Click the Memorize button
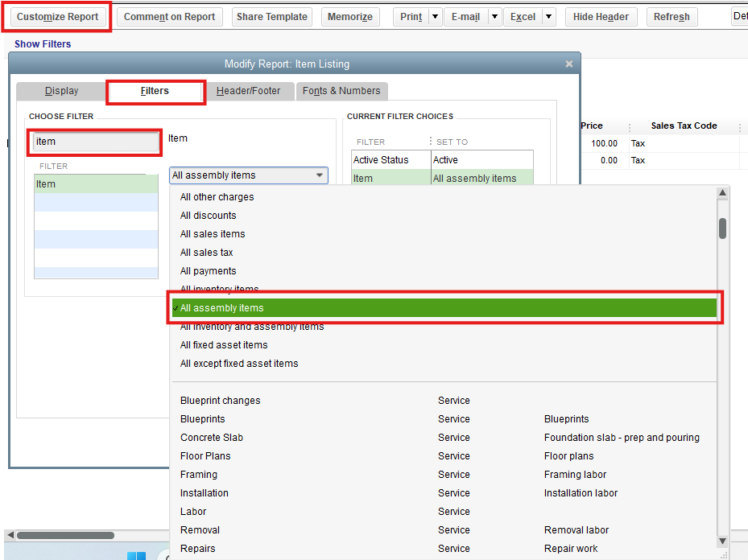This screenshot has height=560, width=748. [x=349, y=17]
